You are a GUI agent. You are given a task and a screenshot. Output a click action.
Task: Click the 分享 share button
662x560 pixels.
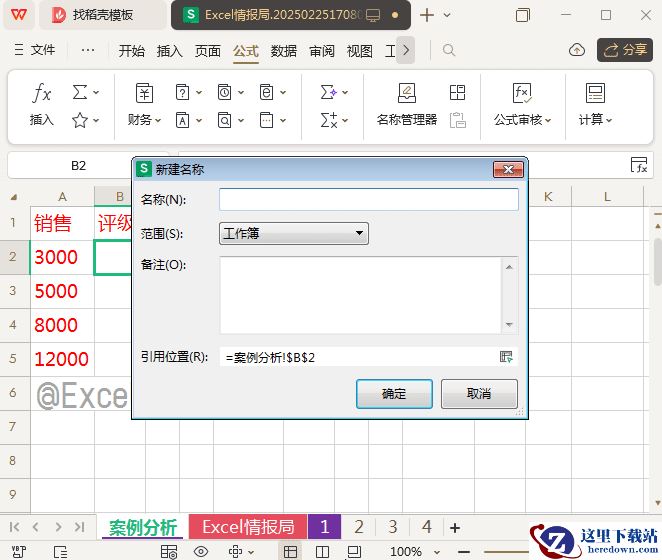625,50
